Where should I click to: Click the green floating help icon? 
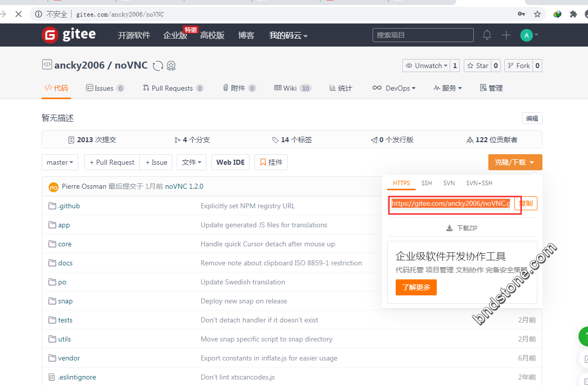[583, 336]
